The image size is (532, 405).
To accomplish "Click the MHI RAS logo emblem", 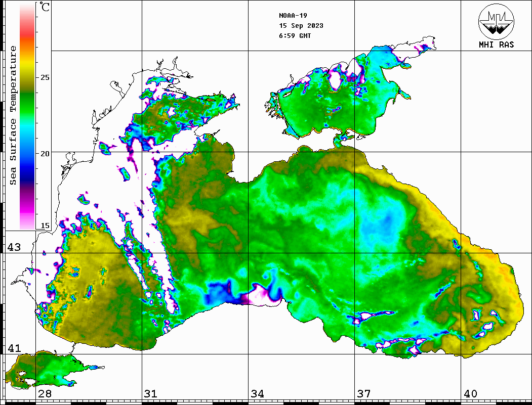I will click(x=496, y=21).
